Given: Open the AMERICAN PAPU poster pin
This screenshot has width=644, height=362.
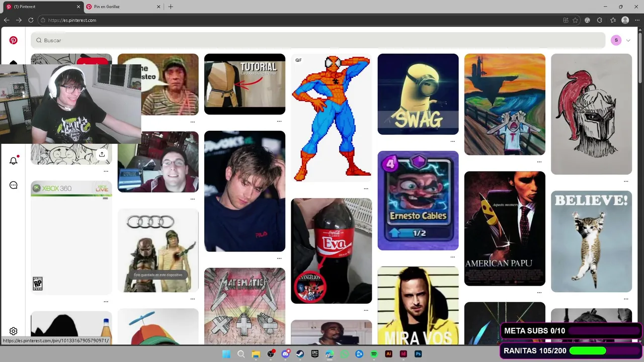Looking at the screenshot, I should click(x=505, y=229).
